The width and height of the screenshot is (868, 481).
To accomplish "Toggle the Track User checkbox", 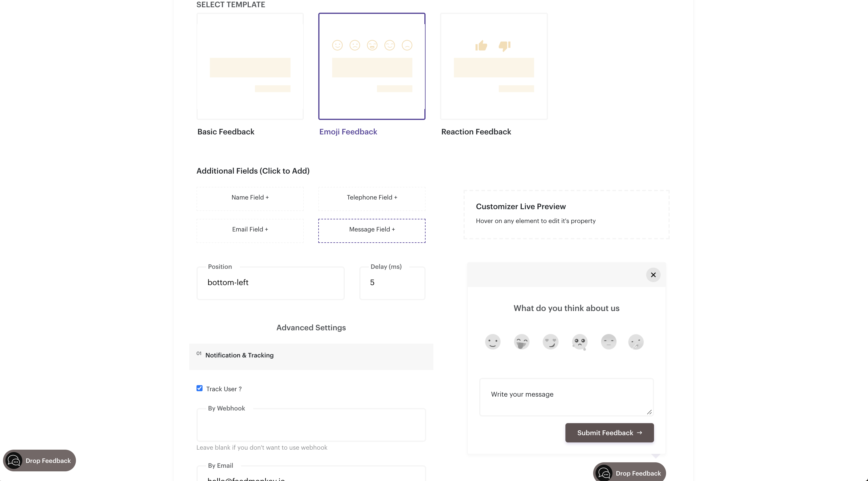I will (200, 388).
